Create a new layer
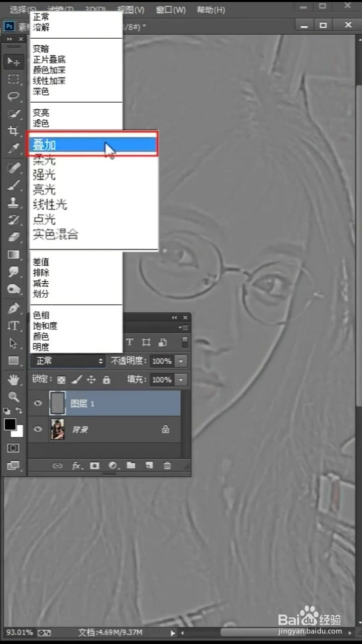 click(149, 466)
